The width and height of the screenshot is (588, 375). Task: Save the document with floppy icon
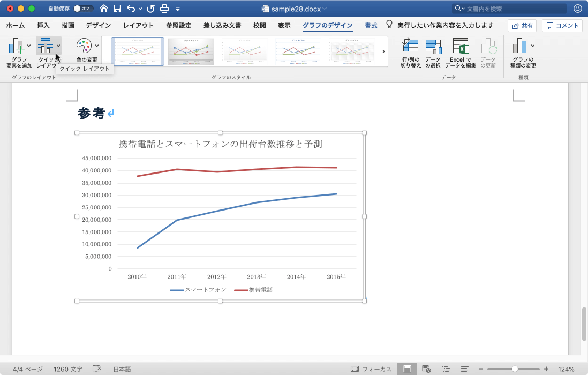pos(117,9)
